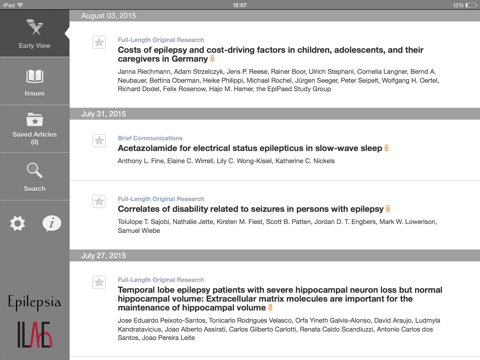The image size is (480, 360).
Task: Tap authors line starting 'Janna Riechmann'
Action: (x=278, y=80)
